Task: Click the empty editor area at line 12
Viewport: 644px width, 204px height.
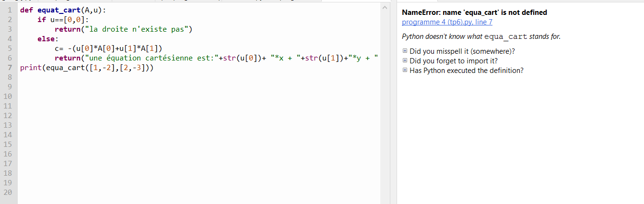Action: coord(192,116)
